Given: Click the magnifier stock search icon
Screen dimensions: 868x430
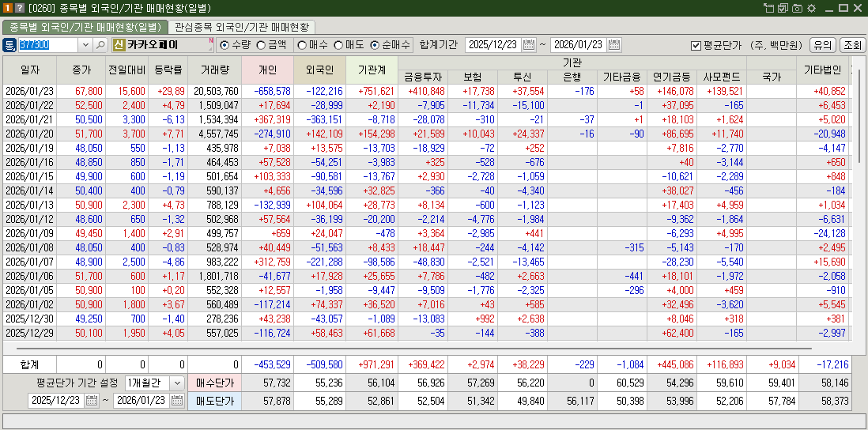Looking at the screenshot, I should click(x=100, y=45).
